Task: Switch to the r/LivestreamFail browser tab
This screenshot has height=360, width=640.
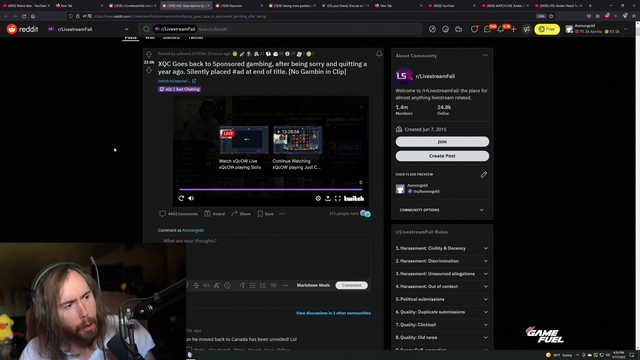Action: [133, 6]
